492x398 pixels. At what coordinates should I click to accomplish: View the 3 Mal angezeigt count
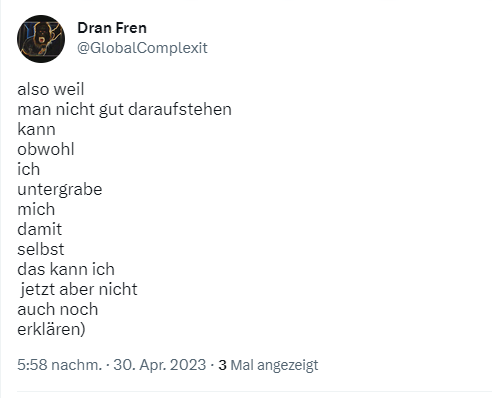point(268,365)
